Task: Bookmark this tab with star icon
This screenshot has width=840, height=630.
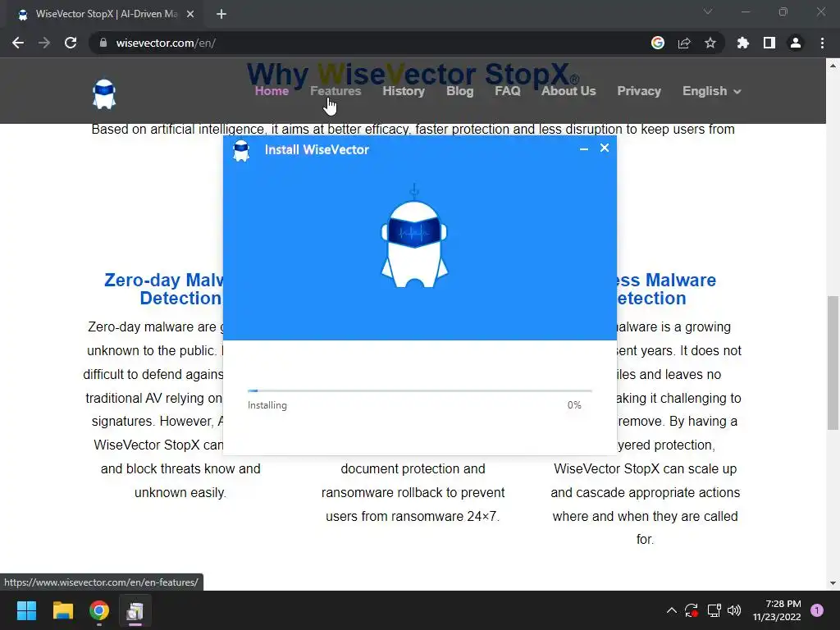Action: pos(710,43)
